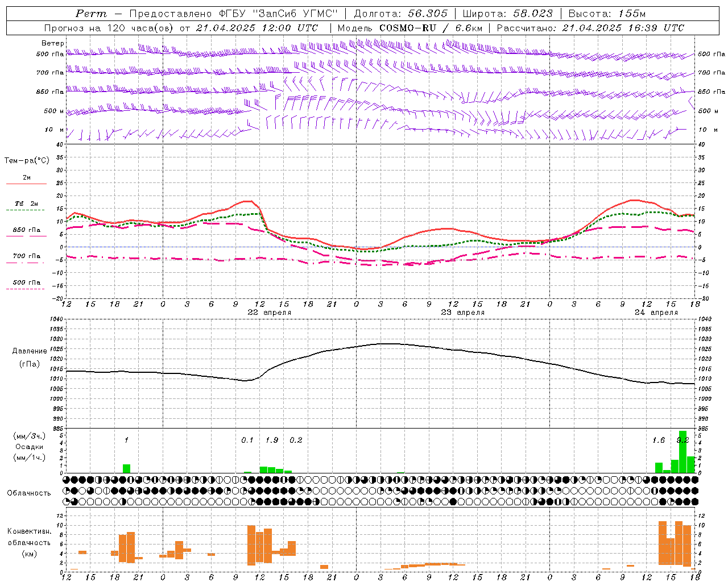Screen dimensions: 728x582
Task: Click the "24 апреля" date label
Action: [x=656, y=313]
